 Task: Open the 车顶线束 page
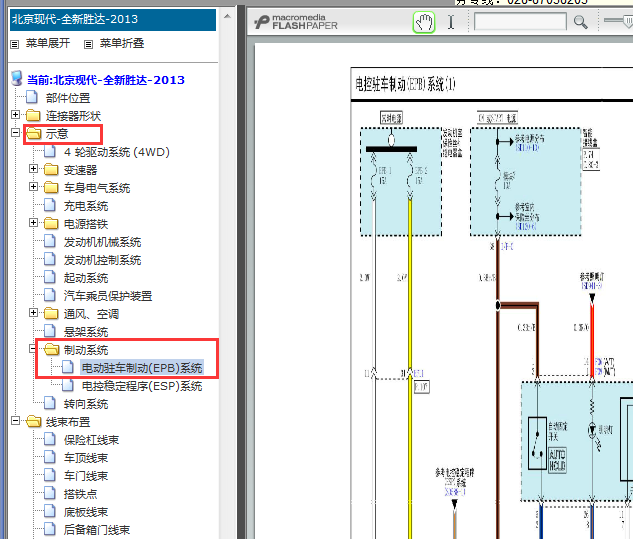tap(86, 458)
